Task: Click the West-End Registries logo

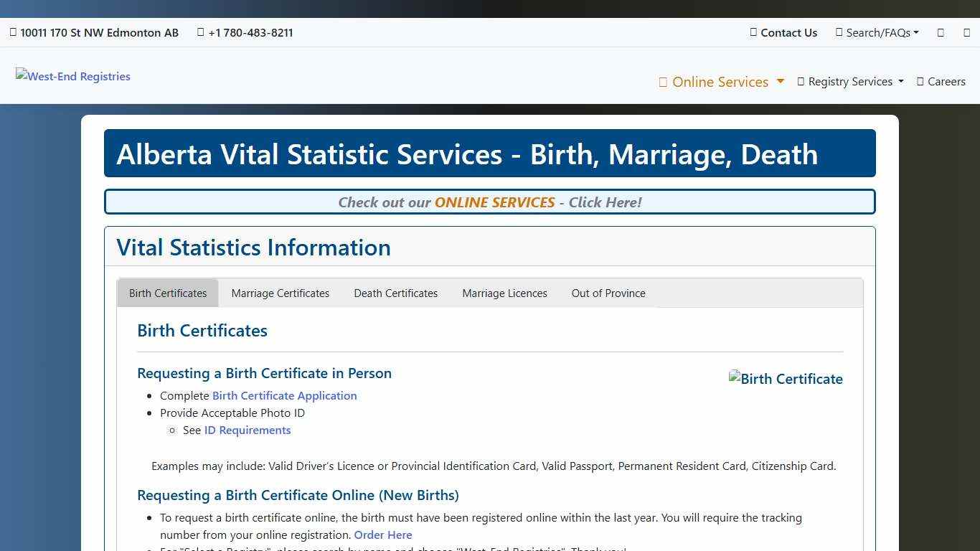Action: coord(72,76)
